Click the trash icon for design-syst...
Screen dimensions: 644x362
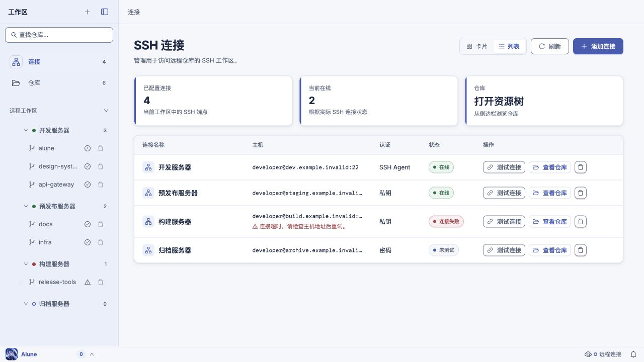pos(101,166)
